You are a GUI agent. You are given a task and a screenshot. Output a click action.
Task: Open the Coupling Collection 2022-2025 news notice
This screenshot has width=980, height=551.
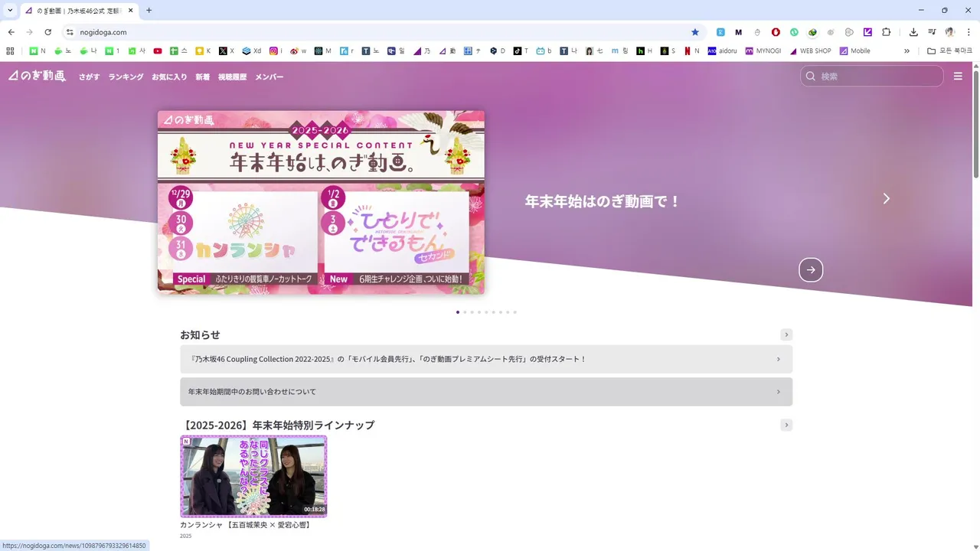point(486,359)
